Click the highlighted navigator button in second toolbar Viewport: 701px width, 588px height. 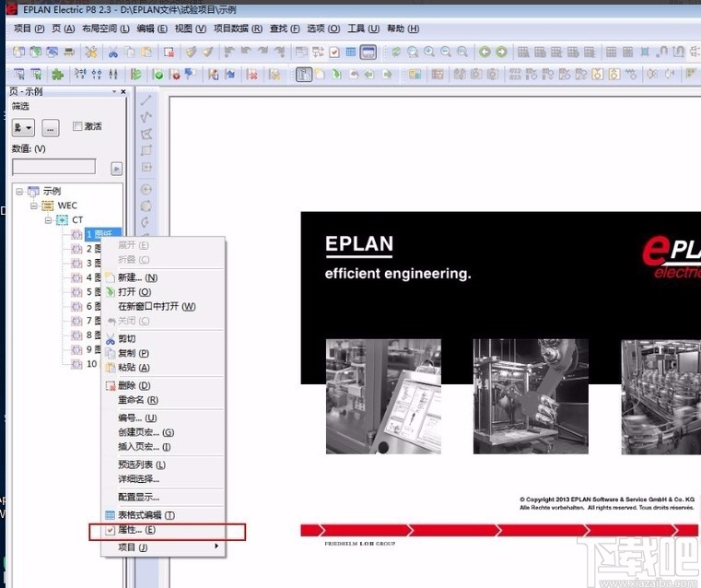point(304,75)
